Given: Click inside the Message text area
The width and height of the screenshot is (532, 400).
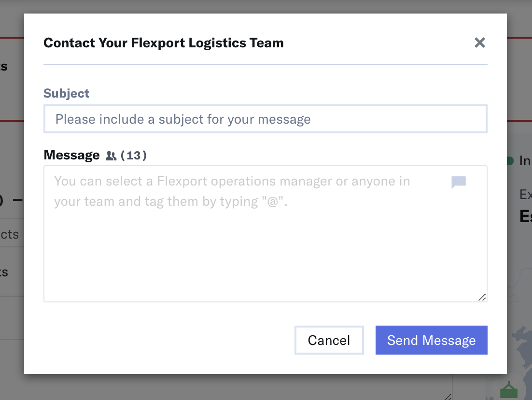Looking at the screenshot, I should point(266,234).
